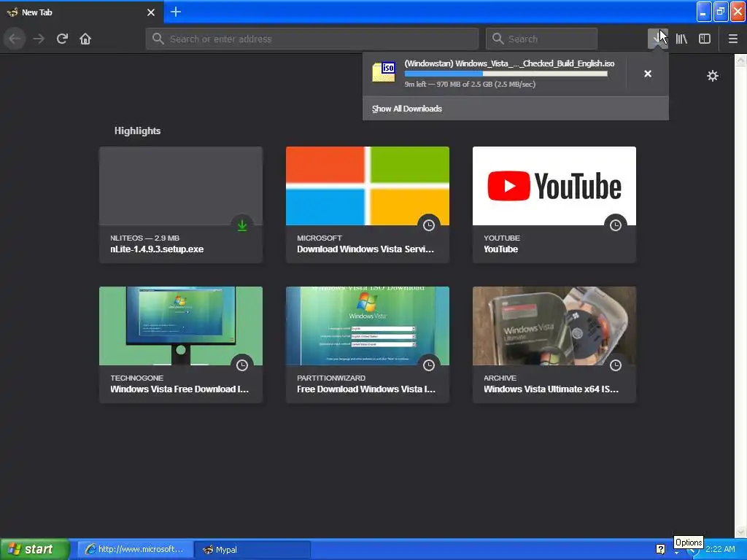This screenshot has height=560, width=747.
Task: Open the Windows Start menu
Action: pyautogui.click(x=35, y=549)
